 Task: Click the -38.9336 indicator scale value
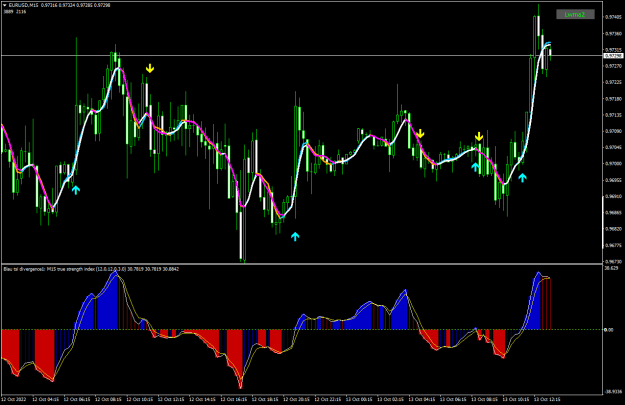613,391
